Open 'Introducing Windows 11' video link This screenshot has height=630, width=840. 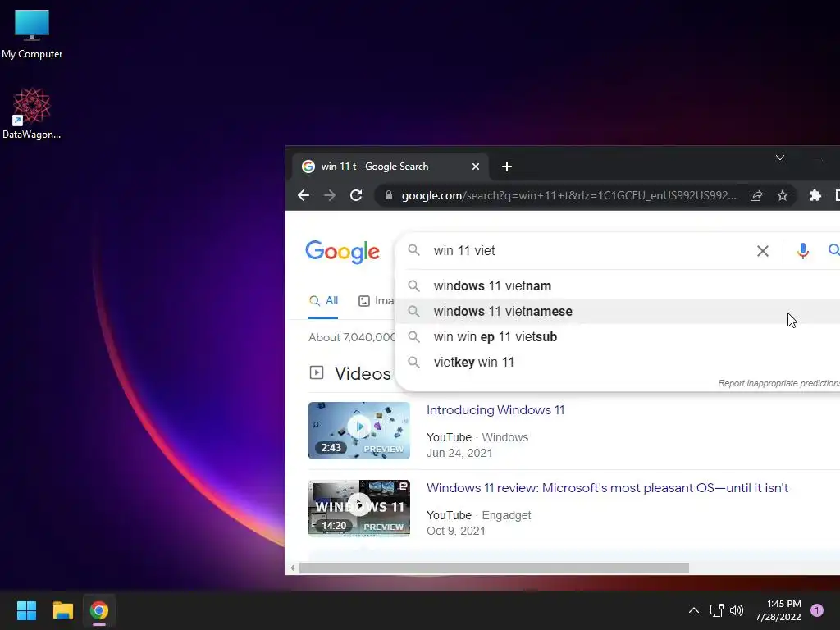[495, 410]
